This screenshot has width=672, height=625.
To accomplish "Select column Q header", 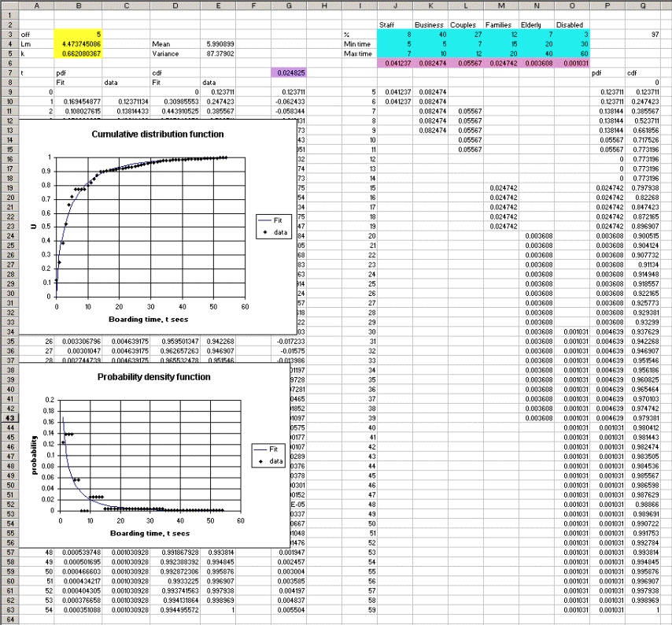I will 643,6.
